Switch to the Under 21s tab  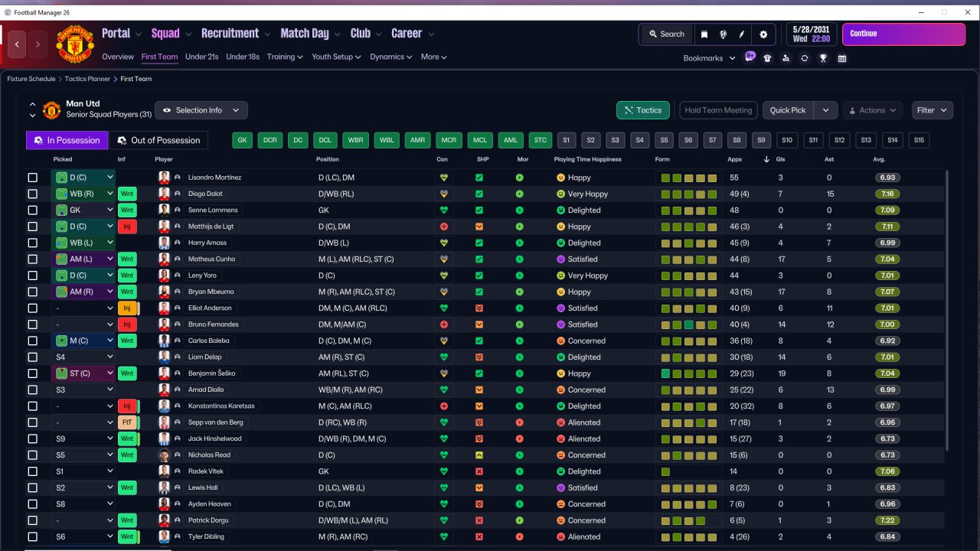[x=201, y=57]
